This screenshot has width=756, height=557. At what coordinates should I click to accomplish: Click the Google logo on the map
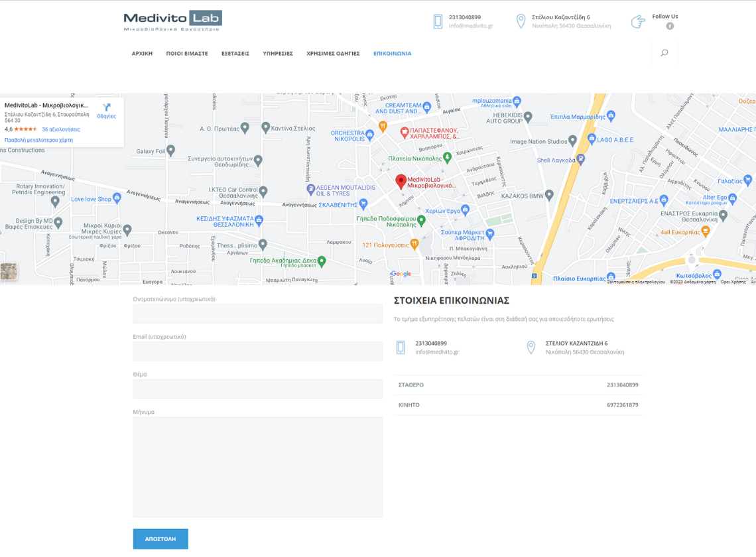click(x=401, y=273)
